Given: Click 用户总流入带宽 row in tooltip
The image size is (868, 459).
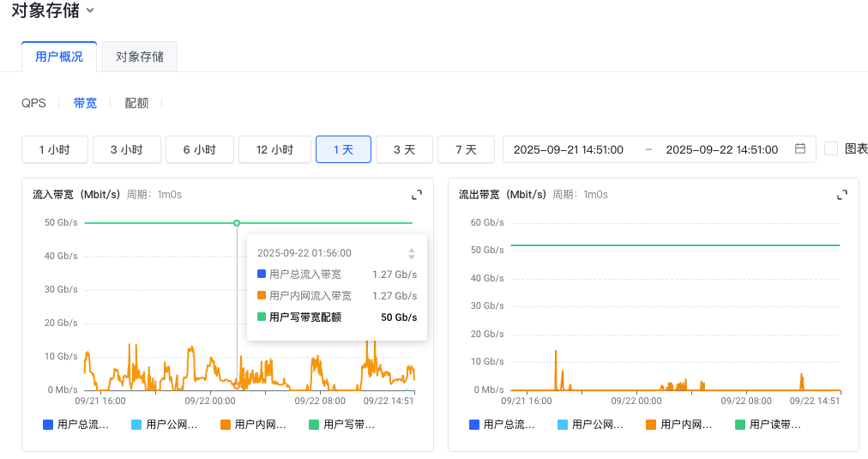Looking at the screenshot, I should (336, 275).
